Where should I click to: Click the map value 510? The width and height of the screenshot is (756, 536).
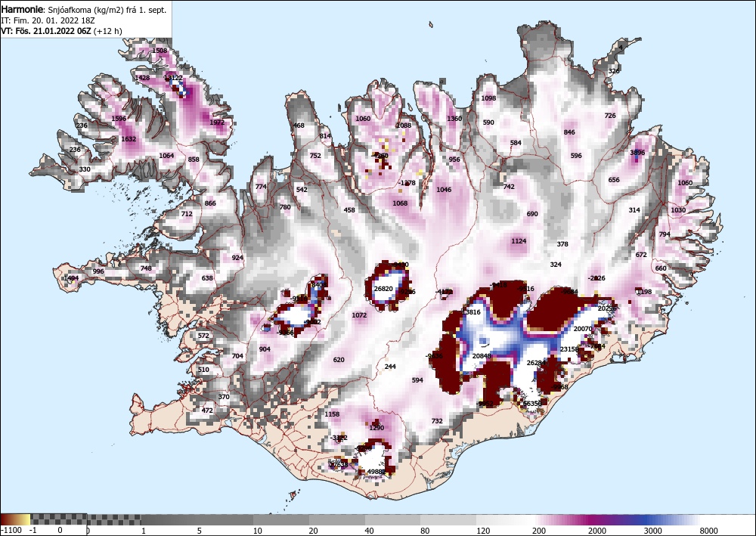[203, 370]
